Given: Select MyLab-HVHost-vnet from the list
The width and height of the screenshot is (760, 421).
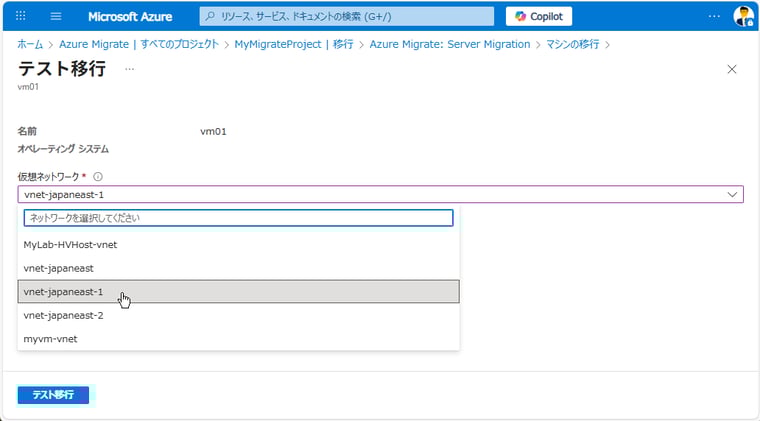Looking at the screenshot, I should (x=238, y=245).
